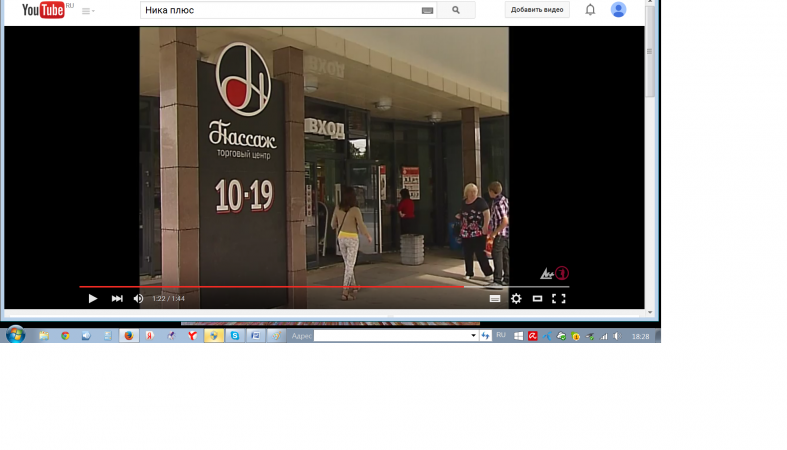Open the user account avatar
787x450 pixels.
click(x=618, y=10)
